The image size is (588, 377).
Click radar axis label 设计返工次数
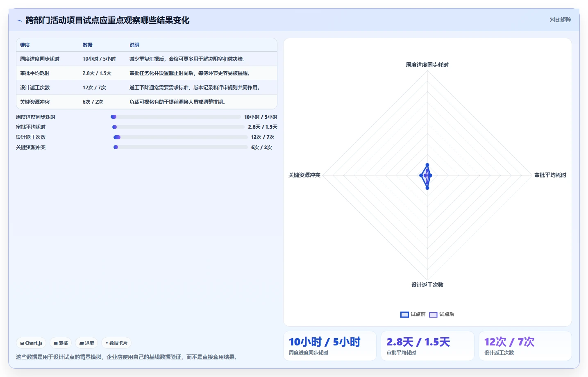point(427,285)
